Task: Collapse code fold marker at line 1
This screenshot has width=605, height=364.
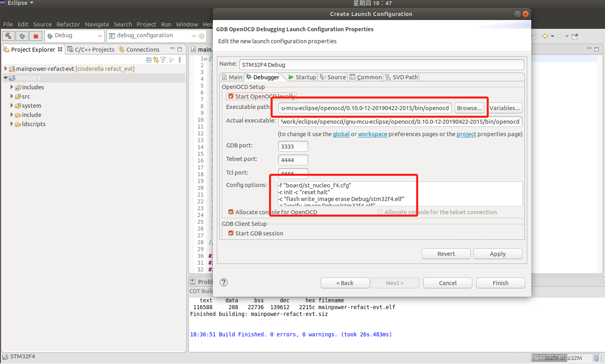Action: point(206,58)
